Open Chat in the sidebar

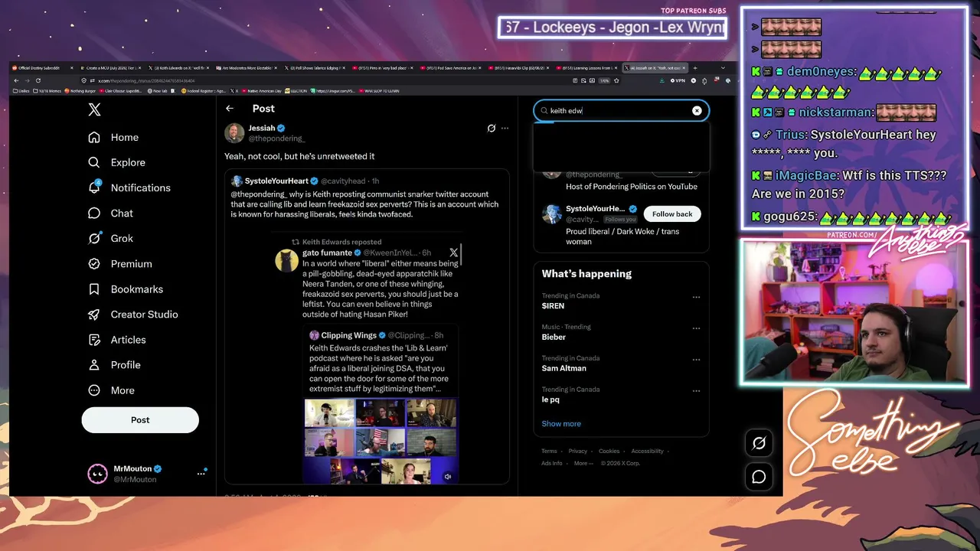[x=110, y=213]
